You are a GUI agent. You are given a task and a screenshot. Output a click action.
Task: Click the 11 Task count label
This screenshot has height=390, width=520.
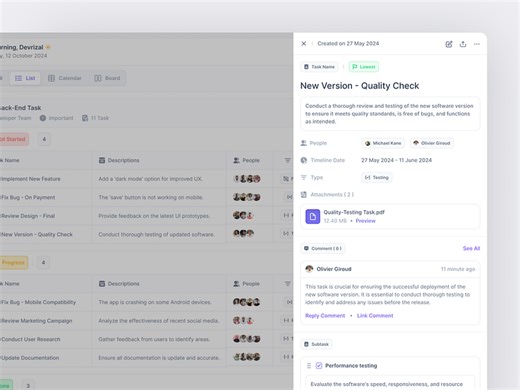pyautogui.click(x=95, y=118)
